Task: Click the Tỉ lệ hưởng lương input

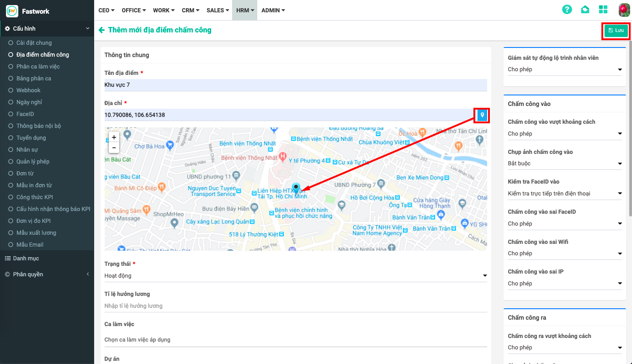Action: point(296,306)
